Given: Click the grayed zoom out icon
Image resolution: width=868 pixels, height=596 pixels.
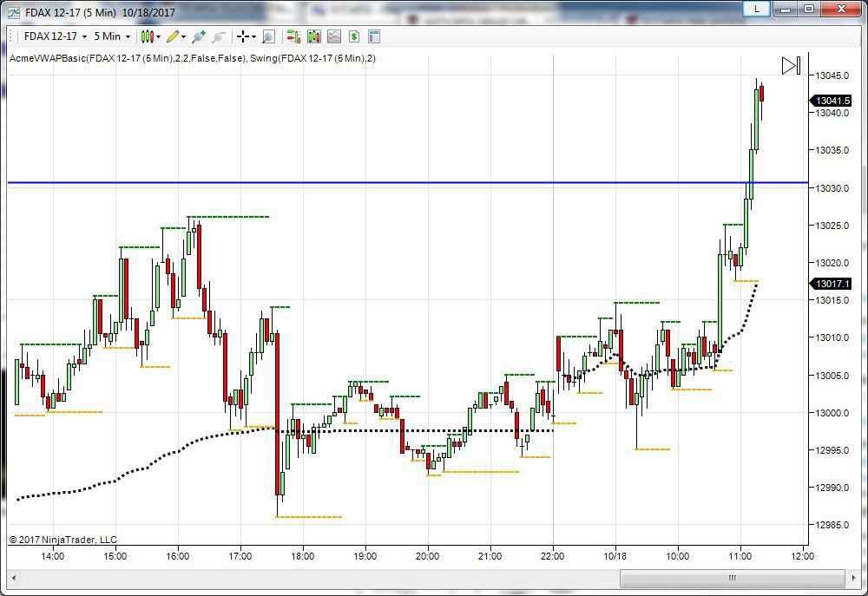Looking at the screenshot, I should [x=219, y=36].
